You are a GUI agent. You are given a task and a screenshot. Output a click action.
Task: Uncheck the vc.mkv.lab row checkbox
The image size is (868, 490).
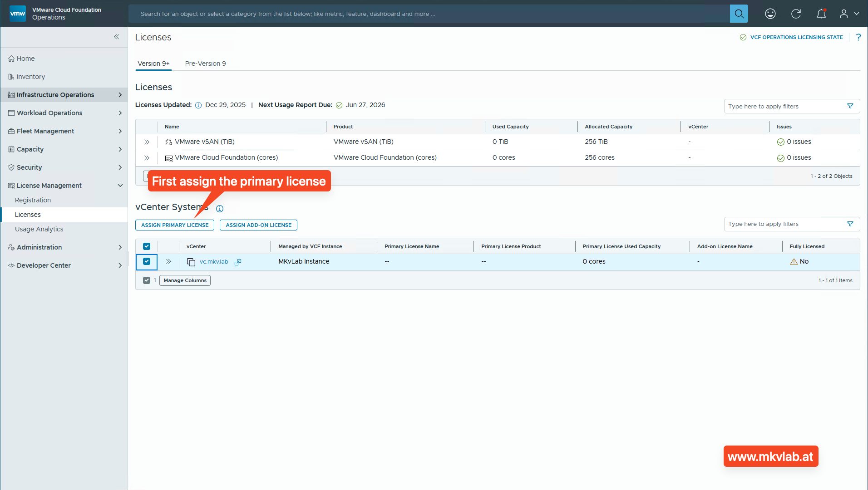click(146, 262)
